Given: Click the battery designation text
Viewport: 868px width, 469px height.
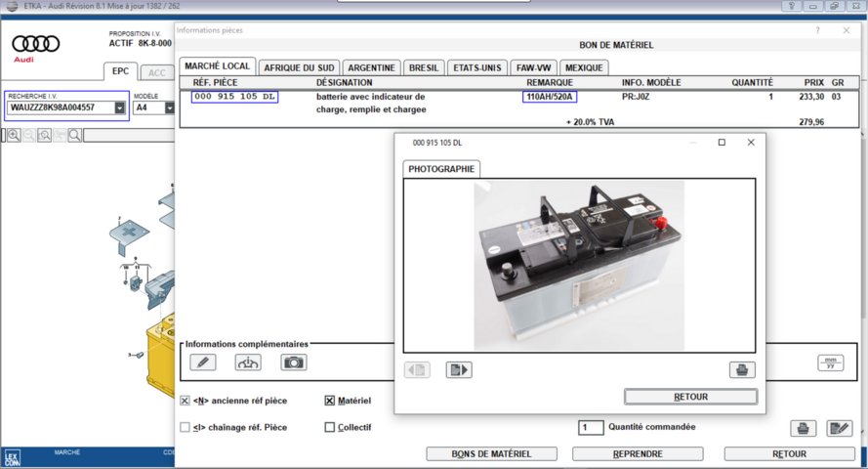Looking at the screenshot, I should [x=371, y=103].
